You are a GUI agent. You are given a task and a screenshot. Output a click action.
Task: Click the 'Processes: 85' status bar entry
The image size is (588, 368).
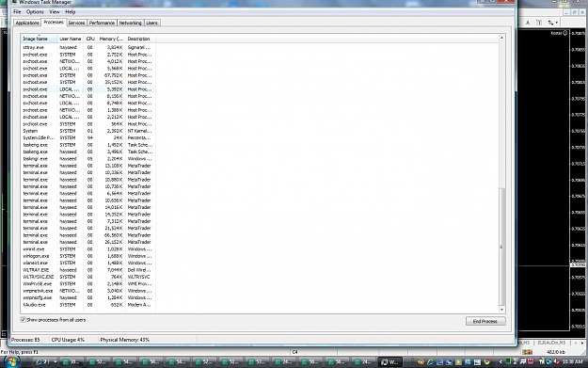(x=25, y=340)
